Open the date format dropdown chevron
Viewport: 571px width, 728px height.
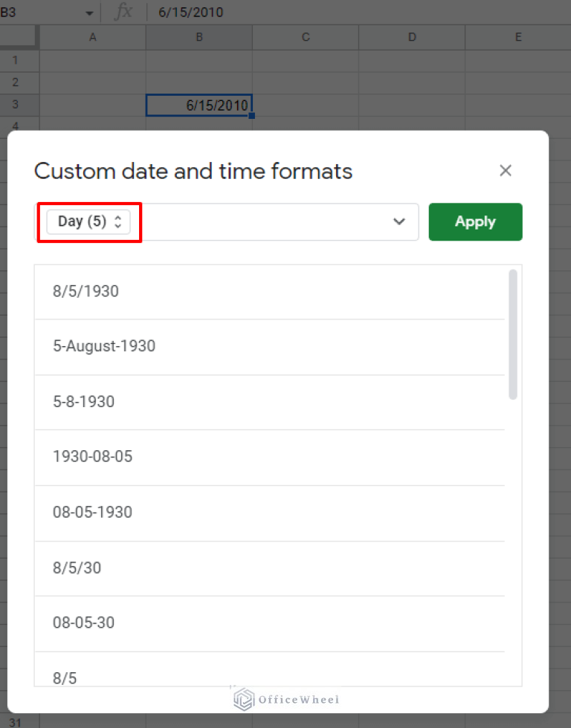399,221
